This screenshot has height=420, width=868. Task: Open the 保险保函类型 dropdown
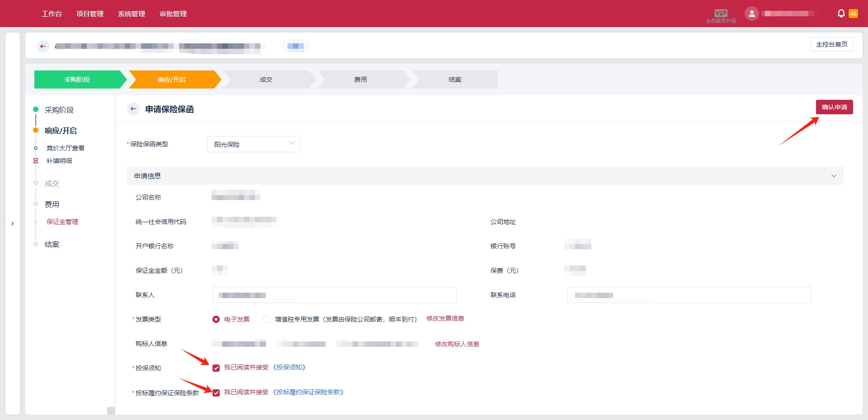coord(253,144)
